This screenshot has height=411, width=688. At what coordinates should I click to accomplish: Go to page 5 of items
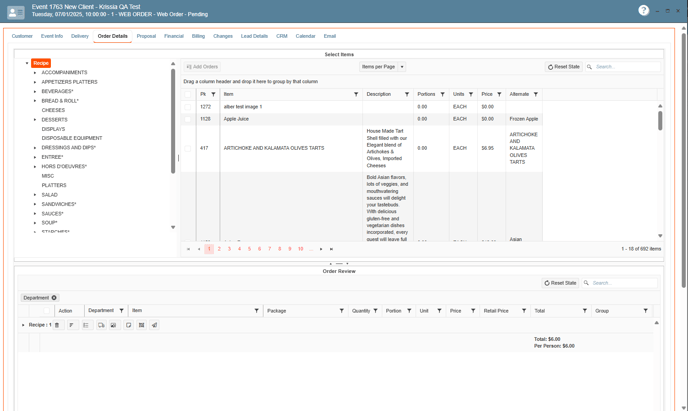click(249, 249)
